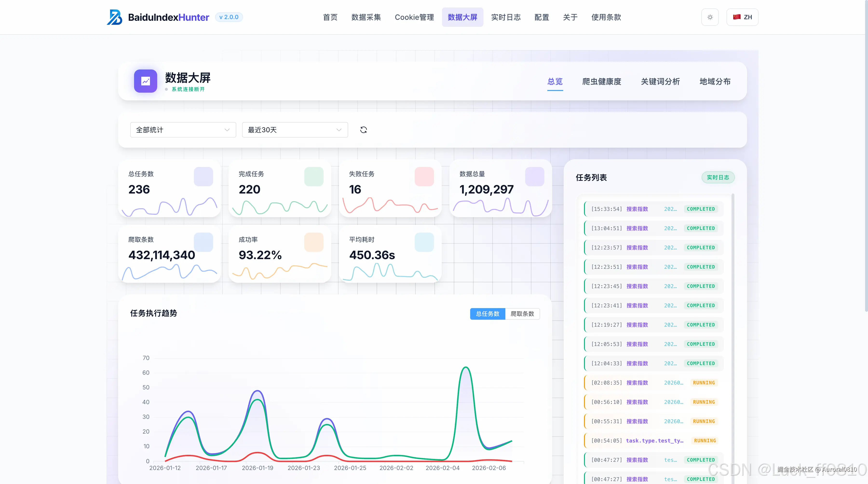Click the purple data screen chart icon
The height and width of the screenshot is (484, 868).
pyautogui.click(x=146, y=81)
